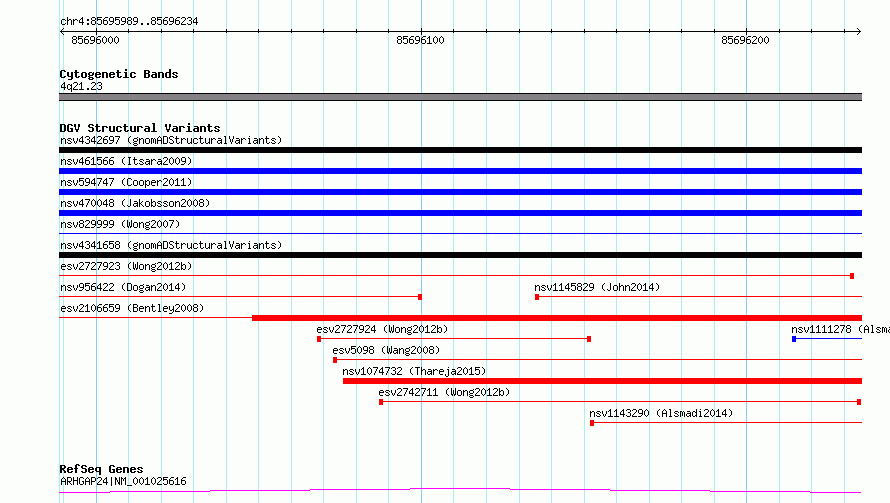Click the left arrow of the ruler
The height and width of the screenshot is (503, 890).
pos(62,31)
